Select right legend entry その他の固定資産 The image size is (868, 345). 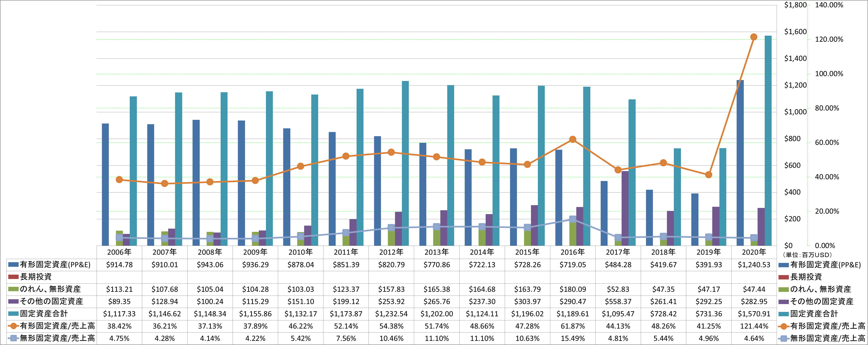pyautogui.click(x=822, y=302)
